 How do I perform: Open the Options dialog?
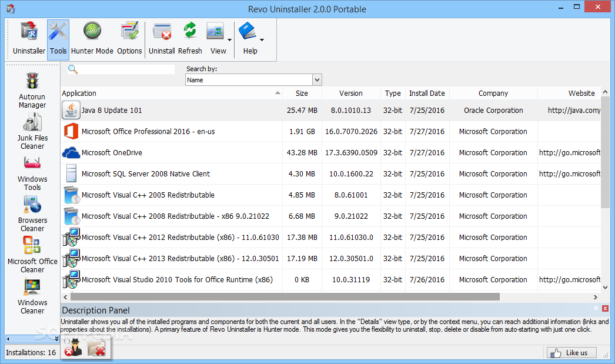point(129,39)
